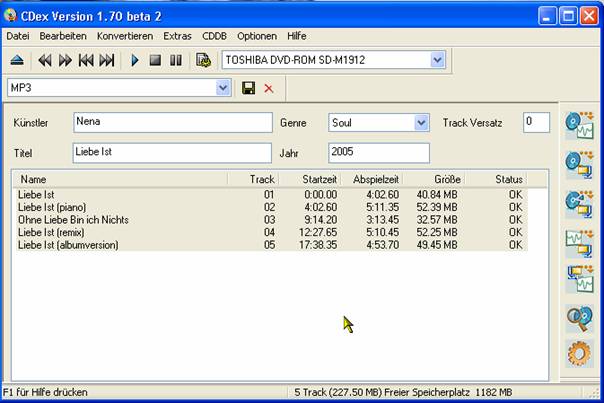This screenshot has width=604, height=403.
Task: Click track number '03' cell
Action: [x=269, y=220]
